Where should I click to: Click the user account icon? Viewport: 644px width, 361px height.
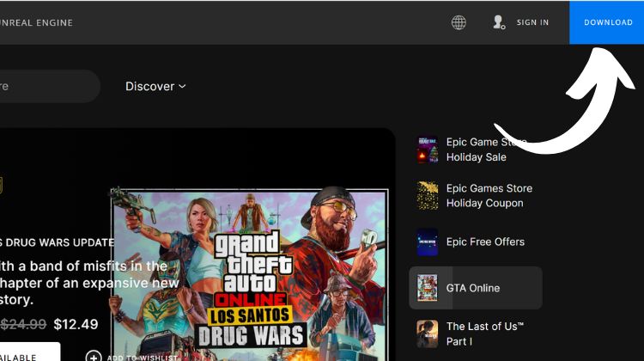click(499, 22)
